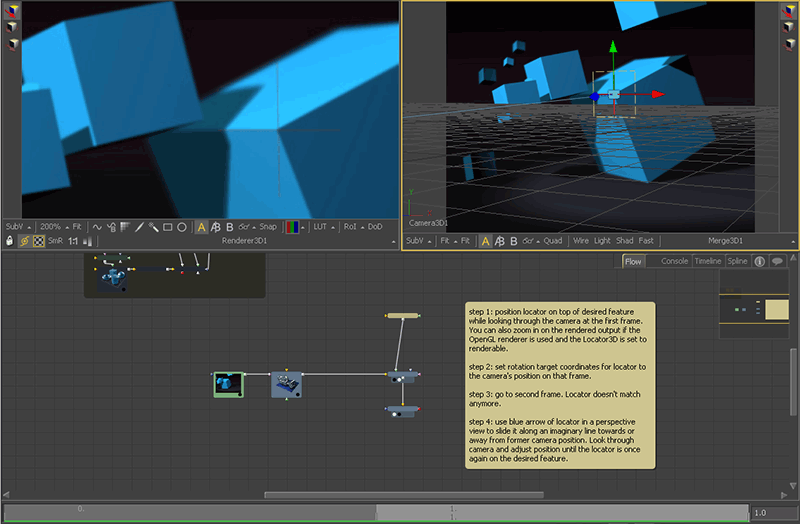Open the LUT options dropdown arrow
This screenshot has width=800, height=524.
click(x=333, y=228)
